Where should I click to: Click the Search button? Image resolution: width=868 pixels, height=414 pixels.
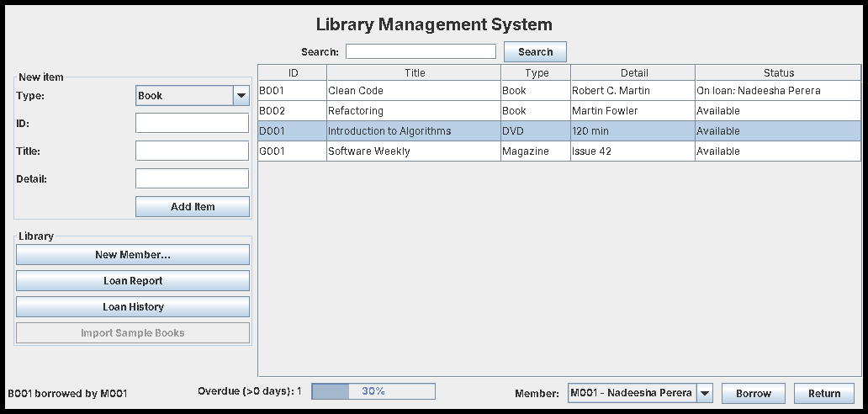point(535,51)
